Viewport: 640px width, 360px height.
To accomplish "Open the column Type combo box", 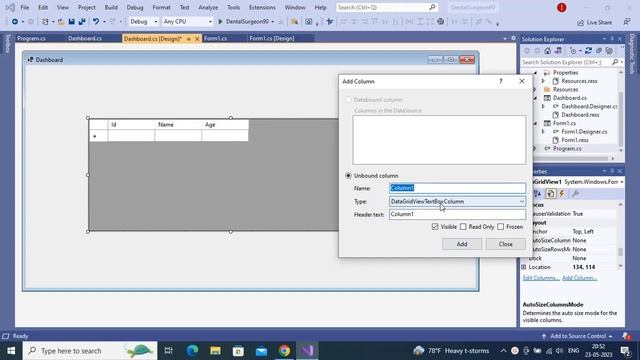I will [457, 201].
